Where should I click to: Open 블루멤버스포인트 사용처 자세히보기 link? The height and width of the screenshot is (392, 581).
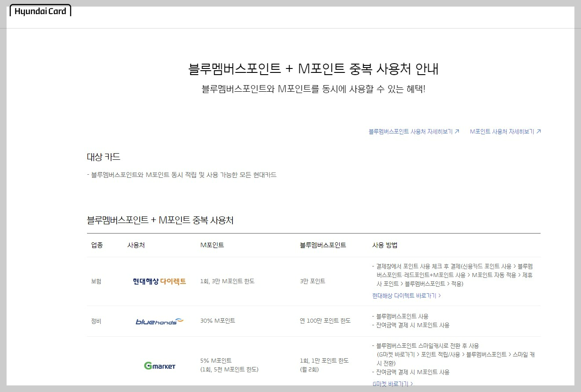tap(414, 131)
